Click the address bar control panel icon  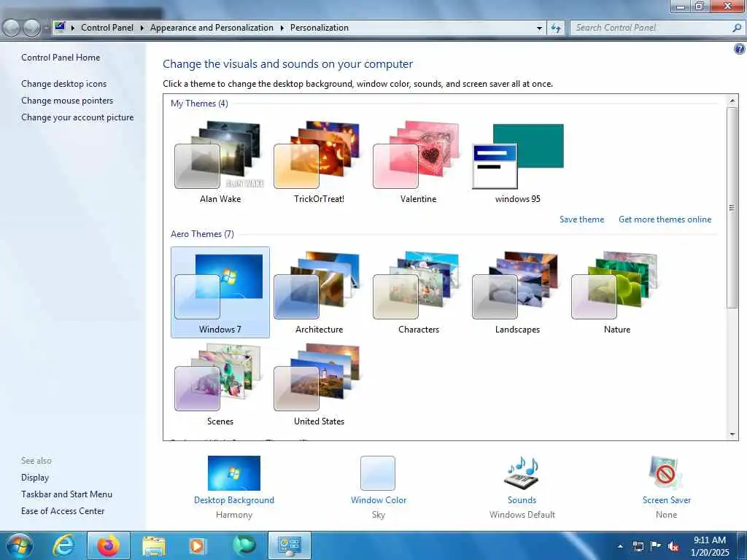pos(60,27)
